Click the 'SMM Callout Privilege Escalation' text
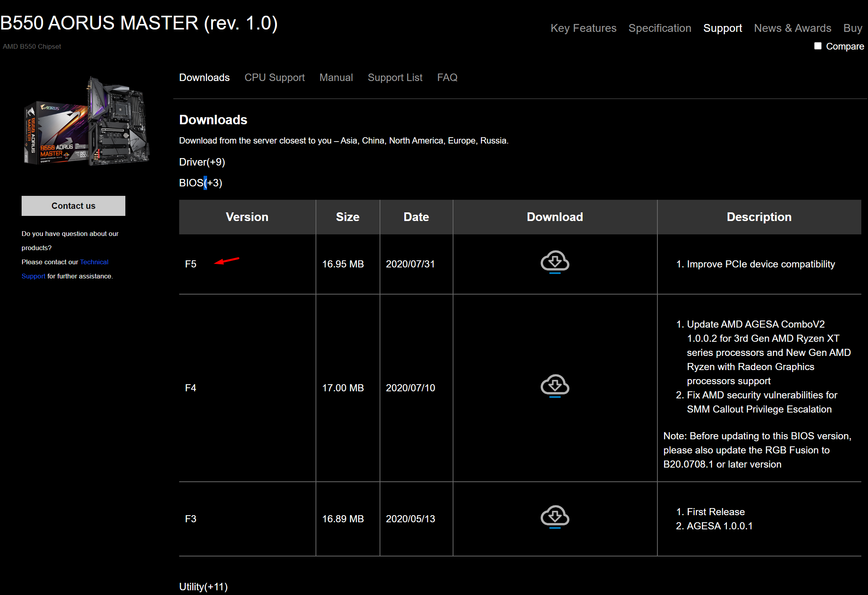The image size is (868, 595). pyautogui.click(x=759, y=409)
